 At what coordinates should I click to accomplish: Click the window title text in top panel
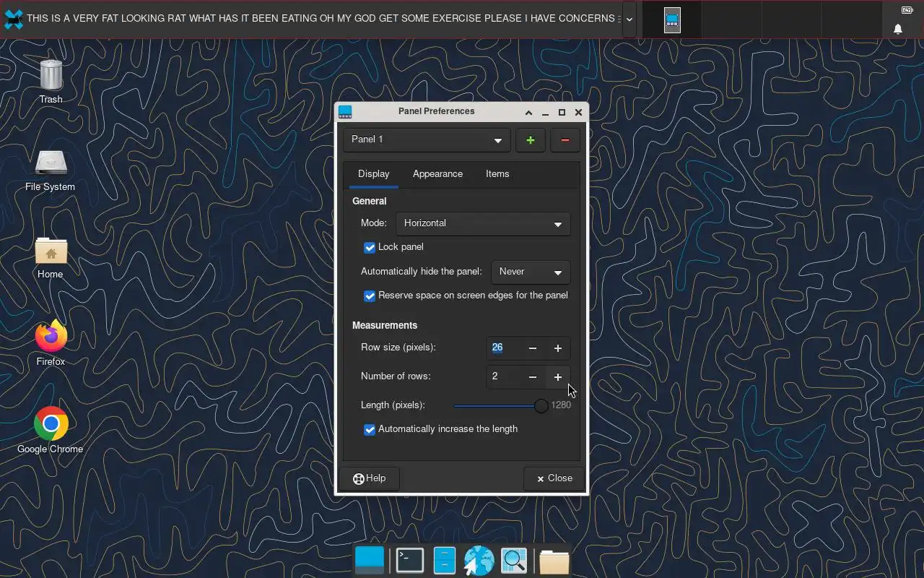(323, 19)
